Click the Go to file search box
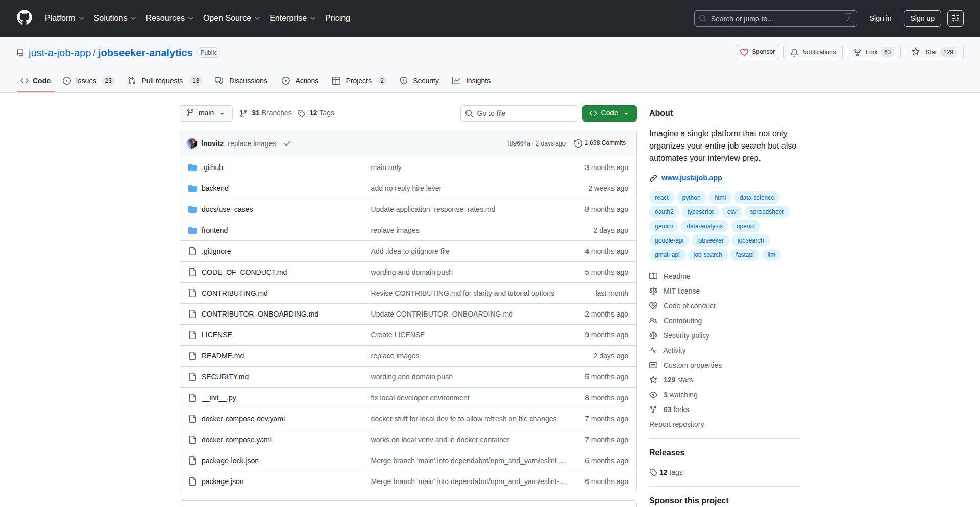Viewport: 980px width, 507px height. (x=519, y=113)
